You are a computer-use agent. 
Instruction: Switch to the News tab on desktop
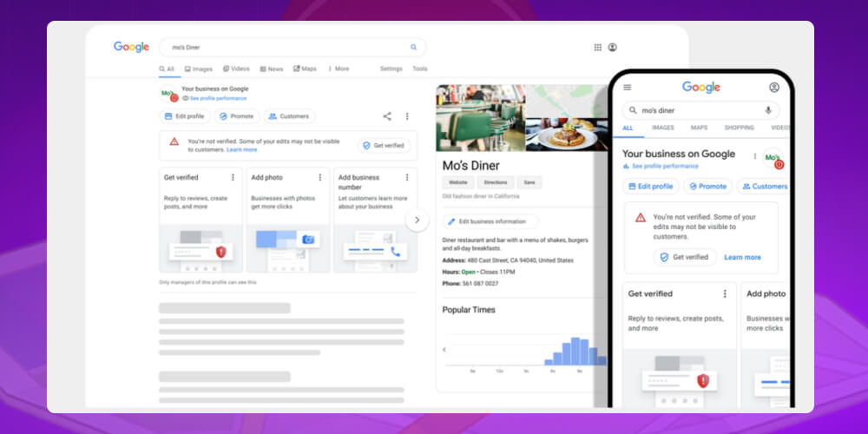click(271, 69)
